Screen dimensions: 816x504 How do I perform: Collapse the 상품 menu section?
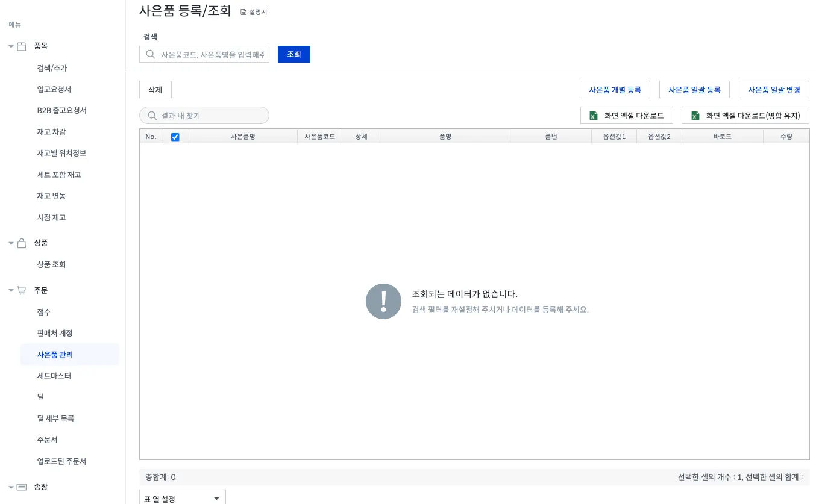click(x=11, y=243)
